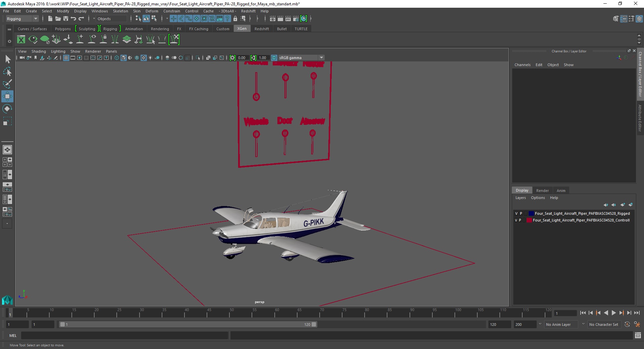Create a new empty display layer
Screen dimensions: 644x349
pyautogui.click(x=623, y=205)
